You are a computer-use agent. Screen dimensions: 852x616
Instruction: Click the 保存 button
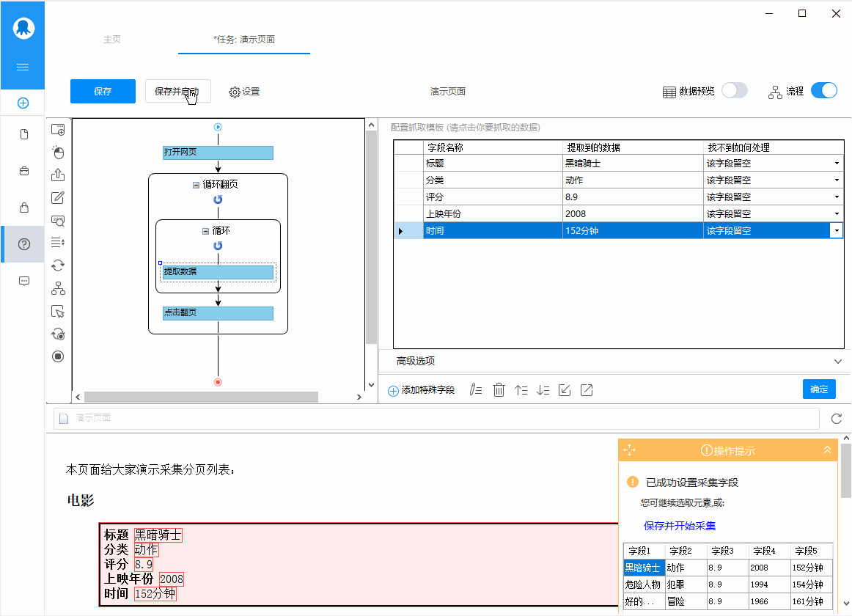coord(103,92)
